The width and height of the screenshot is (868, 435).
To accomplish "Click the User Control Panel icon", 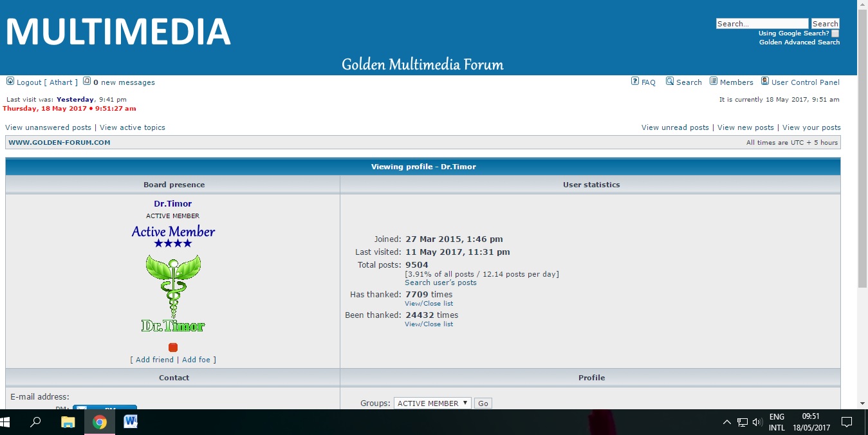I will (x=765, y=81).
